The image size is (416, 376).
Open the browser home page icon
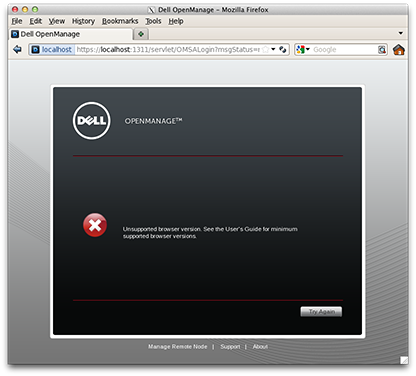399,50
